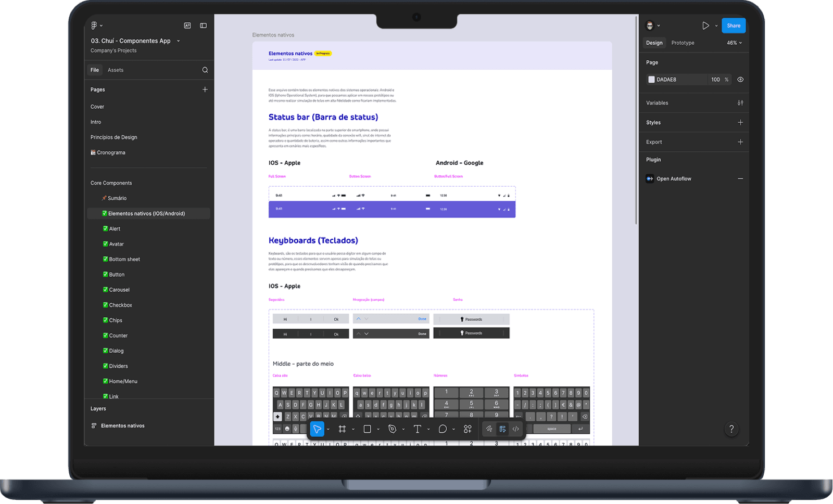
Task: Add an export setting with plus
Action: click(740, 141)
